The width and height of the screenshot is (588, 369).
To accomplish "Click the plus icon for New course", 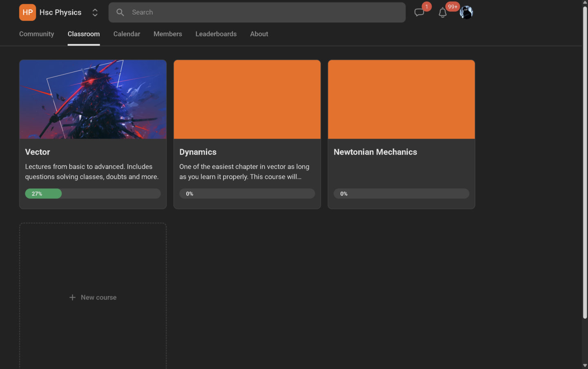I will tap(72, 298).
